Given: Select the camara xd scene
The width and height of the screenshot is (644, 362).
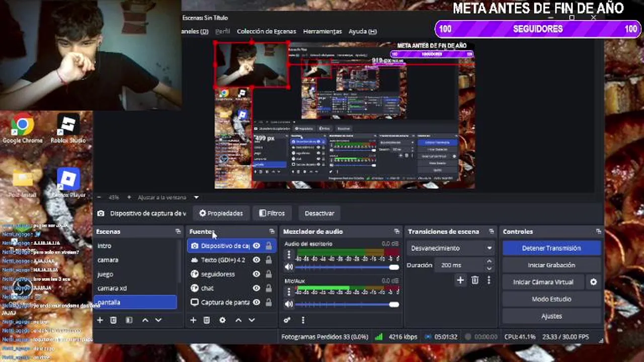Looking at the screenshot, I should click(x=136, y=288).
